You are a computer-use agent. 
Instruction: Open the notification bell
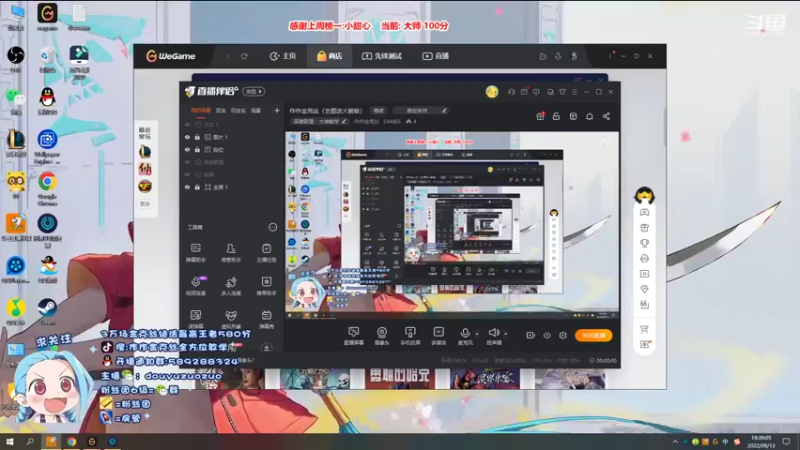click(589, 116)
